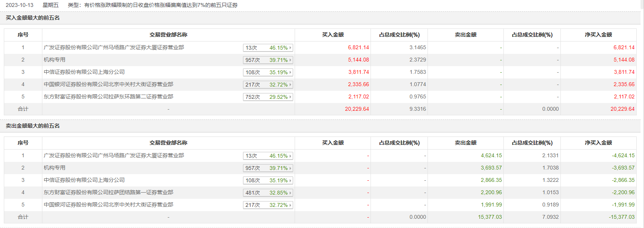Viewport: 644px width, 228px height.
Task: Open 广发证券广州马场路 link in buy table
Action: tap(114, 47)
